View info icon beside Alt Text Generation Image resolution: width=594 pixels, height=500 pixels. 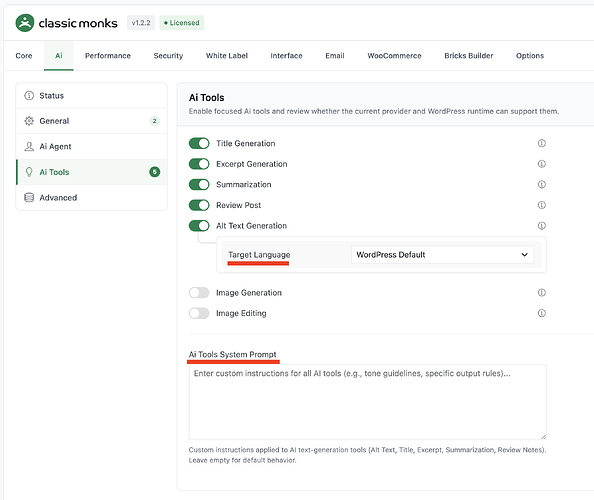point(542,226)
